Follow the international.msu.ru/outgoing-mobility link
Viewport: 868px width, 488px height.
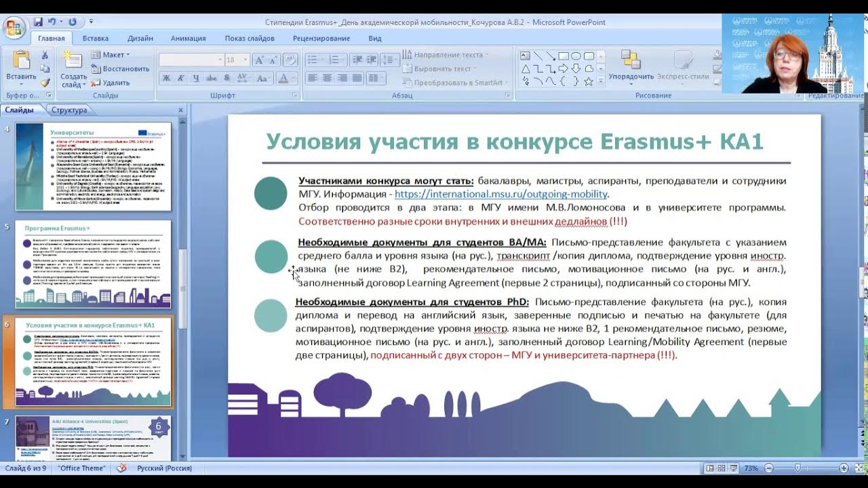tap(501, 194)
